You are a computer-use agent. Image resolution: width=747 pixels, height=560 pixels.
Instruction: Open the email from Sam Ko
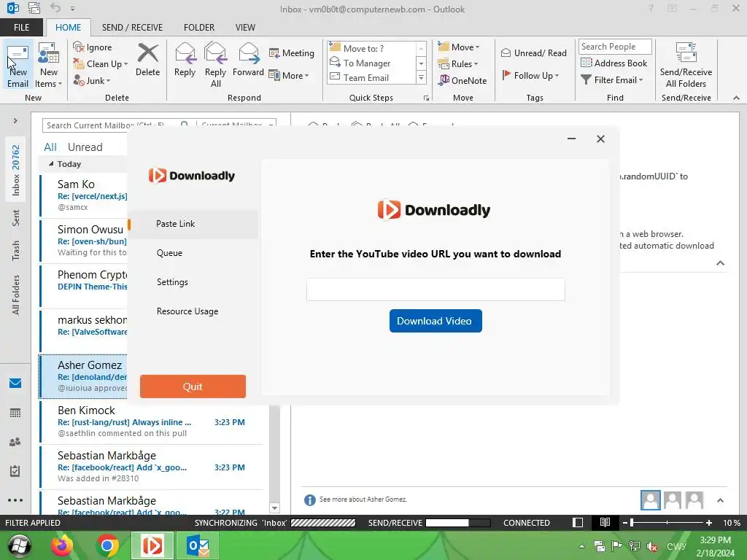point(83,195)
